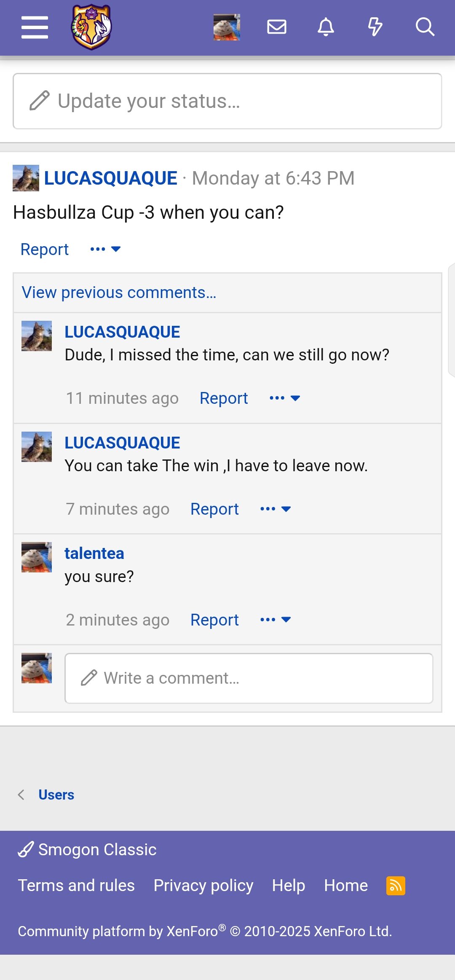Expand more options under the Hasbullza Cup post
This screenshot has height=980, width=455.
pyautogui.click(x=105, y=249)
